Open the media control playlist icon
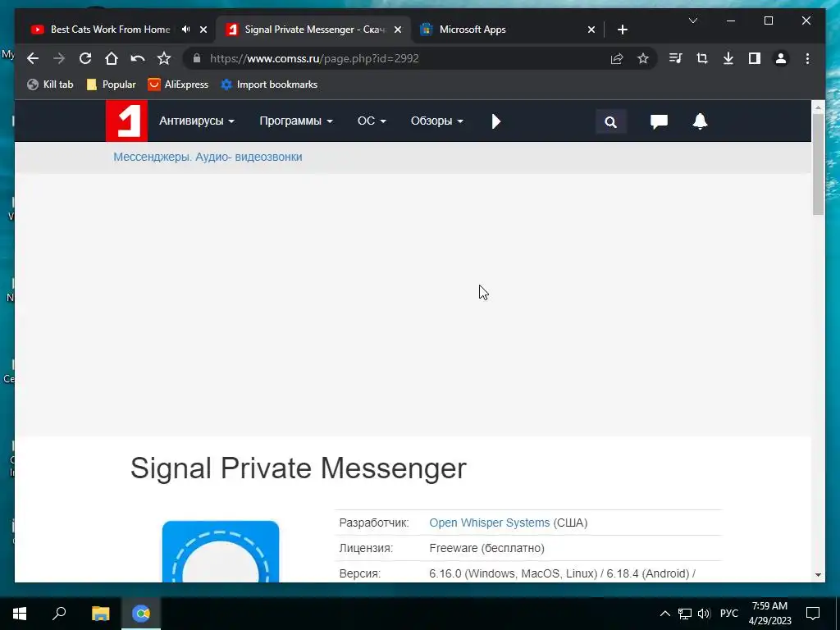The image size is (840, 630). coord(676,58)
